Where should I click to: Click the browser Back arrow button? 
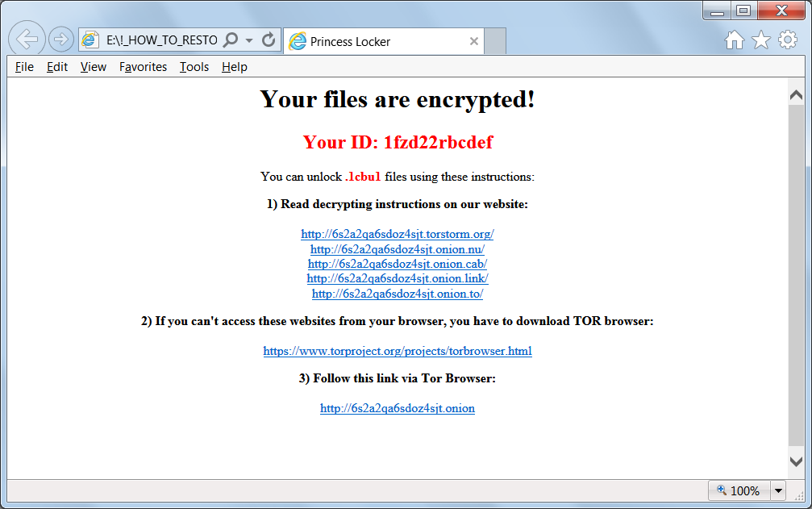pyautogui.click(x=27, y=39)
